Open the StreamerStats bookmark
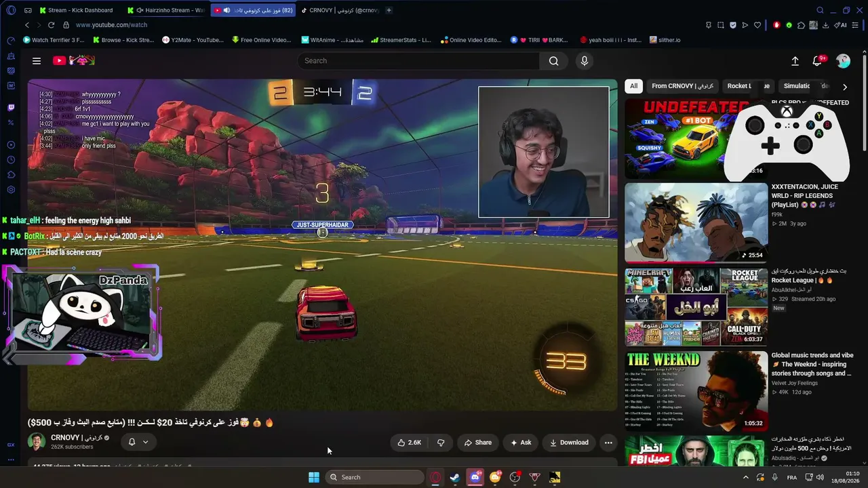Viewport: 868px width, 488px height. pos(401,40)
